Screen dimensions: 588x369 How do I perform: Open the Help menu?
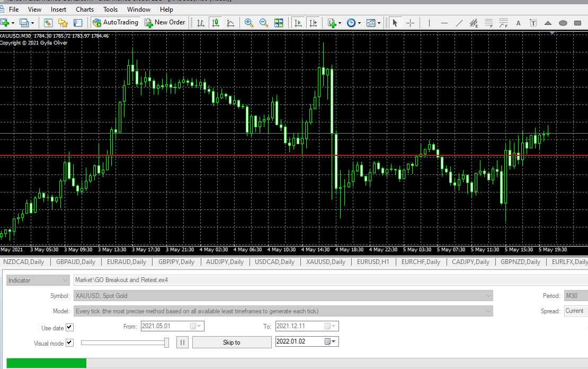click(166, 10)
